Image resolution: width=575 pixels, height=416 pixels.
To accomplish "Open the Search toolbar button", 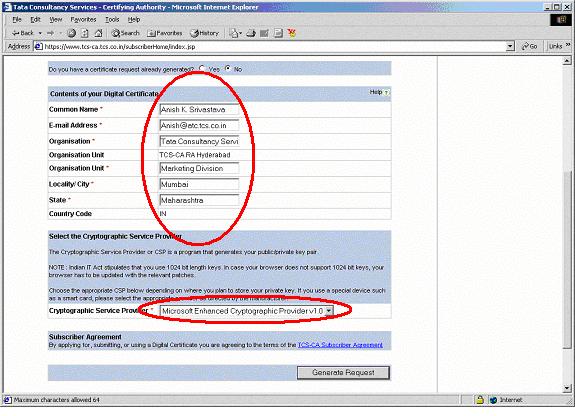I will pos(126,33).
